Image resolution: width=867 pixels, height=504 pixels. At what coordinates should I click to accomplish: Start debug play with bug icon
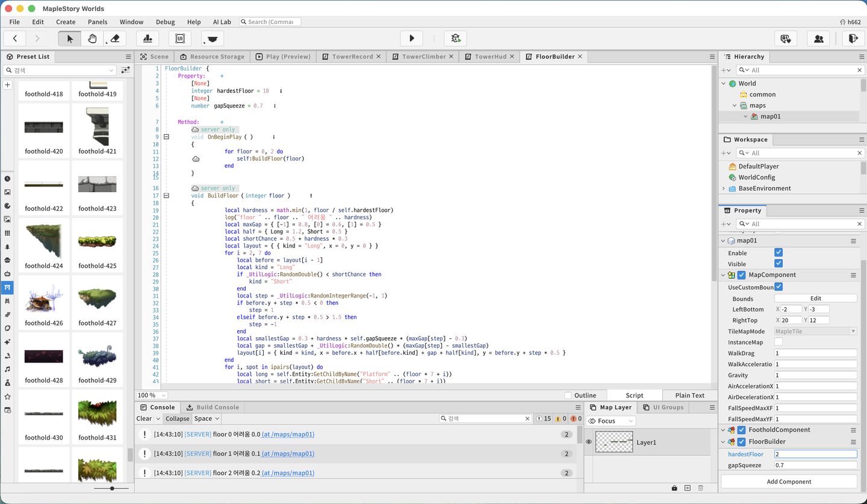click(x=456, y=39)
